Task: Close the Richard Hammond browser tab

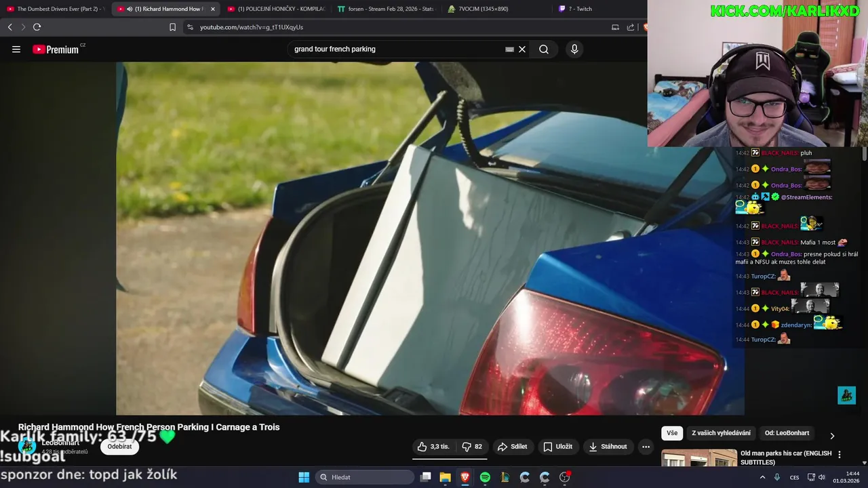Action: coord(213,9)
